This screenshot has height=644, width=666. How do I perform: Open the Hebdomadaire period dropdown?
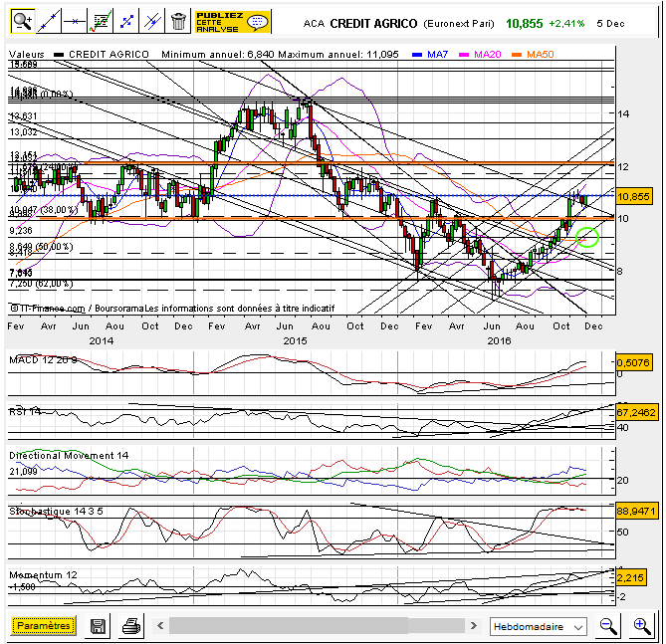coord(539,627)
